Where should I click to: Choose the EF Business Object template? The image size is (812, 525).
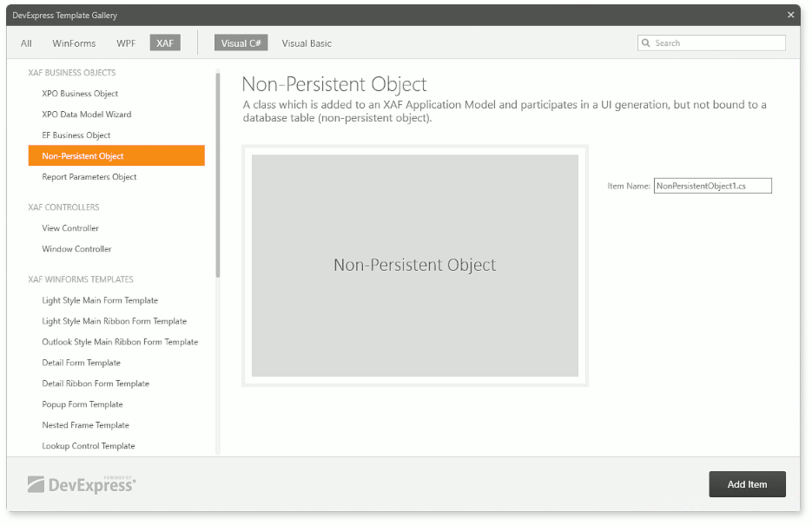pyautogui.click(x=76, y=135)
